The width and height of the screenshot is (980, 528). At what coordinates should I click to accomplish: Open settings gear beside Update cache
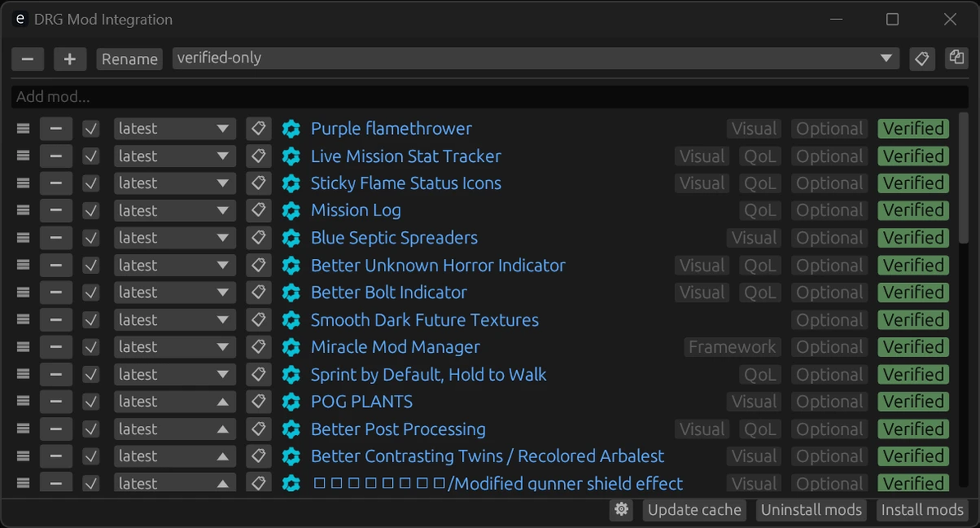point(622,510)
